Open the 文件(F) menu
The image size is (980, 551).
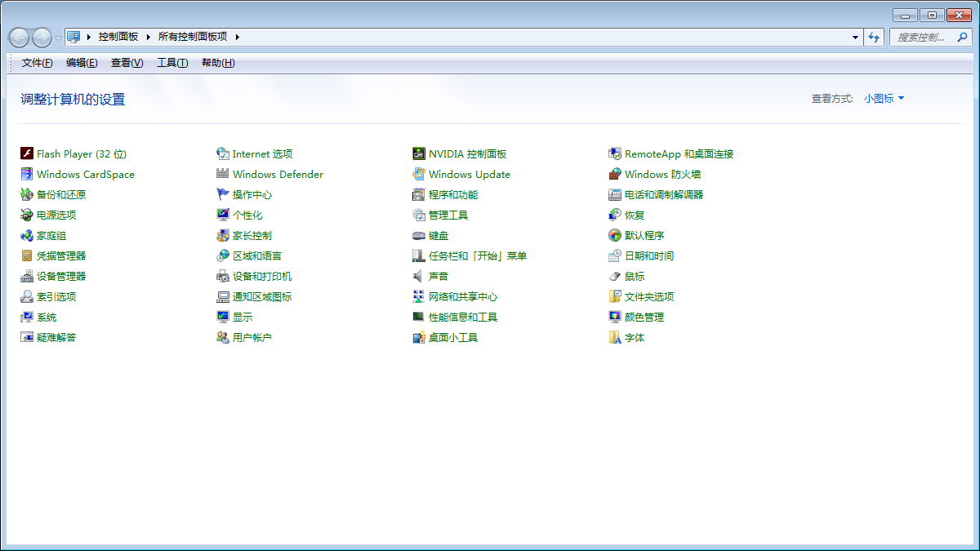pyautogui.click(x=37, y=63)
